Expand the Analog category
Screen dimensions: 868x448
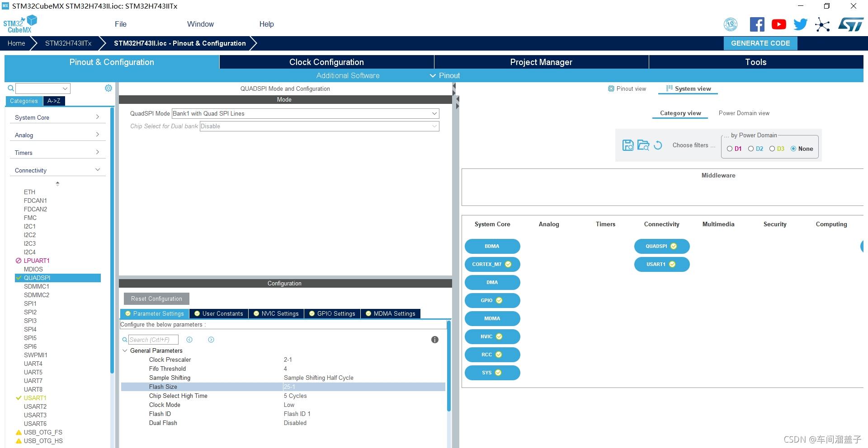pyautogui.click(x=57, y=135)
